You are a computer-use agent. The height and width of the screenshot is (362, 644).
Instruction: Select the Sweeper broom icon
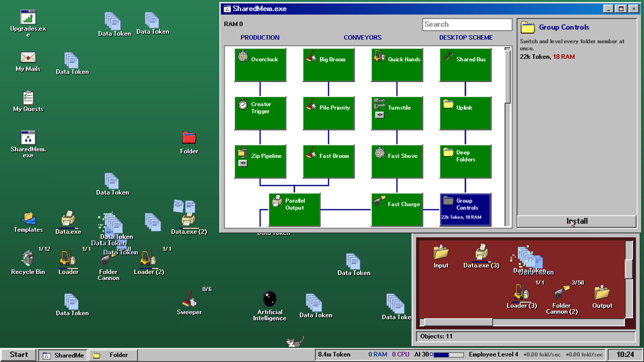[189, 303]
